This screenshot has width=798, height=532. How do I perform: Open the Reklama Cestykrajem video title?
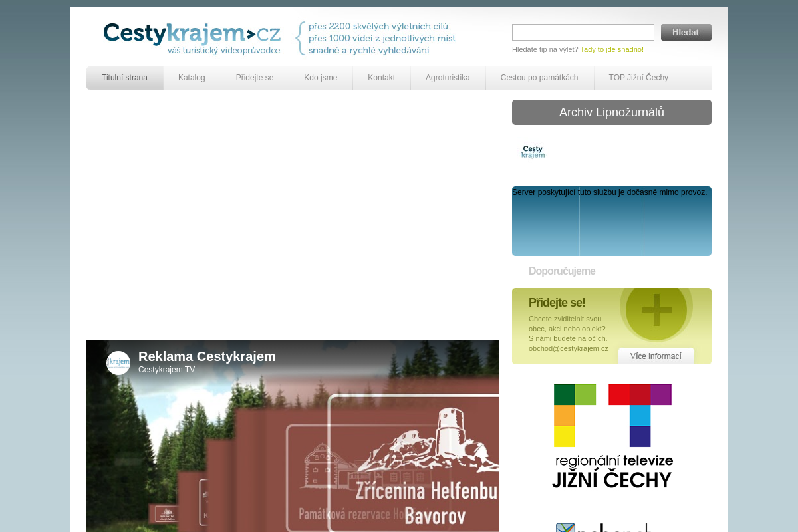(207, 356)
